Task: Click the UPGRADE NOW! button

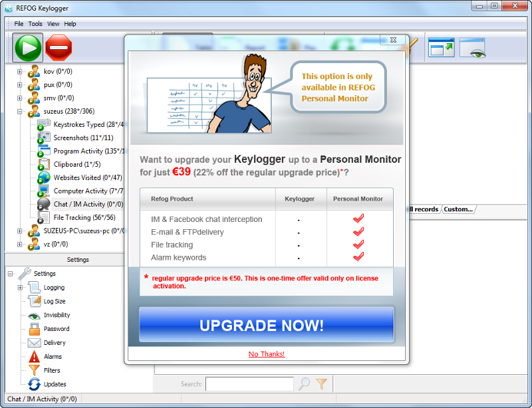Action: click(x=266, y=325)
